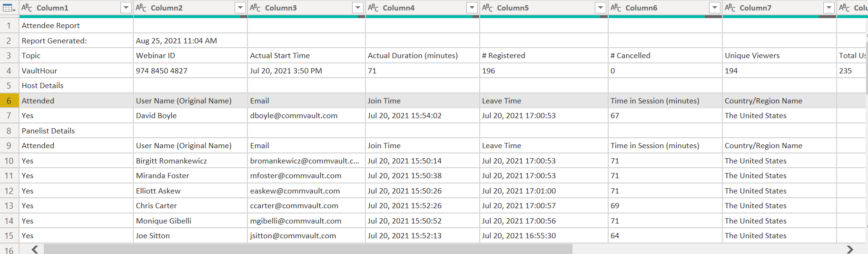Screen dimensions: 868x254
Task: Open the Column4 filter dropdown
Action: pyautogui.click(x=472, y=8)
